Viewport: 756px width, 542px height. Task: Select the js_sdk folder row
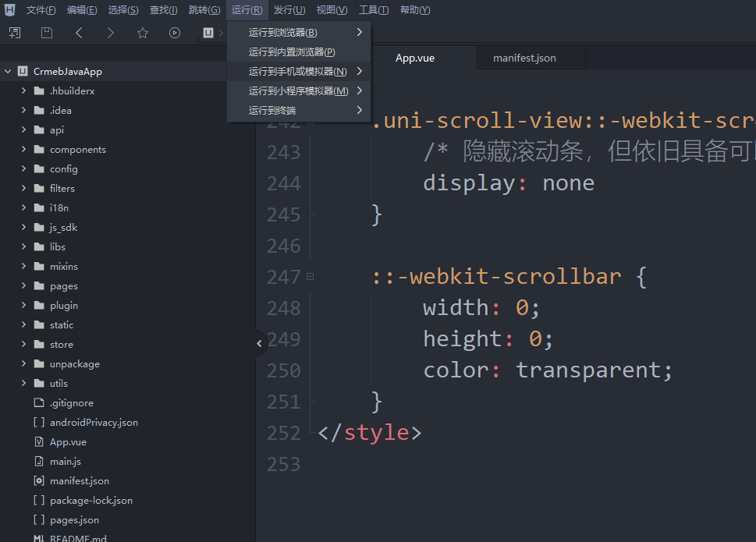tap(128, 227)
